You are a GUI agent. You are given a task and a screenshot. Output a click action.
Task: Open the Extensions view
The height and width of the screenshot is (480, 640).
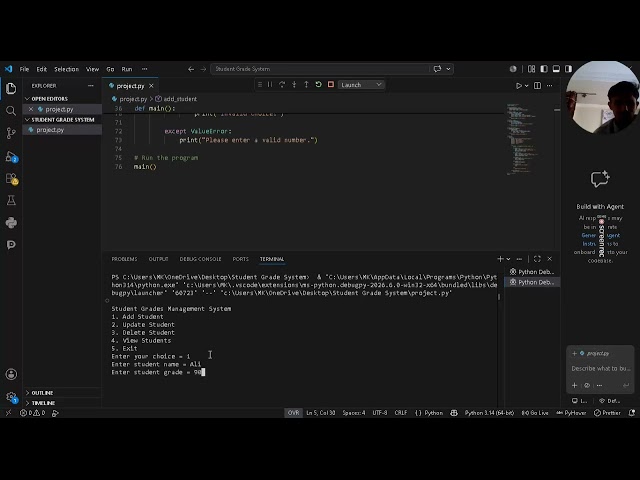(x=11, y=179)
